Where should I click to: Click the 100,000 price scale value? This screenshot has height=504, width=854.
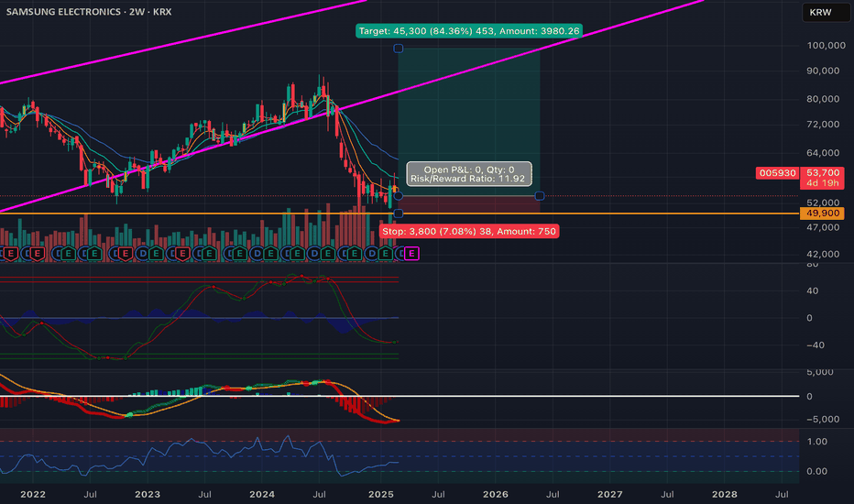pyautogui.click(x=826, y=46)
